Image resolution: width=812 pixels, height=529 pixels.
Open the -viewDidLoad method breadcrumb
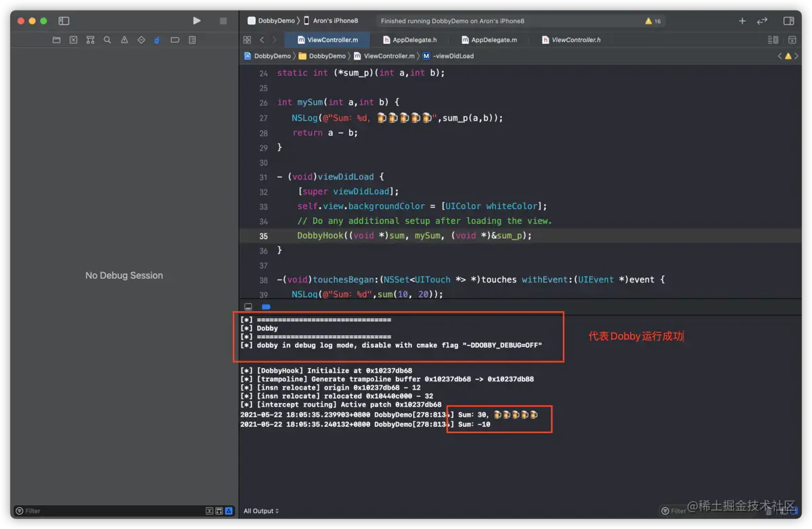click(x=448, y=56)
